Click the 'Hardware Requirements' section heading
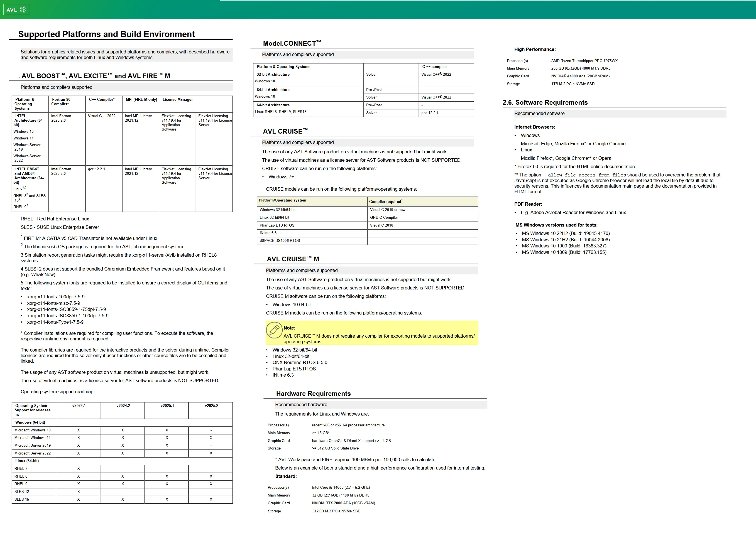 [313, 394]
